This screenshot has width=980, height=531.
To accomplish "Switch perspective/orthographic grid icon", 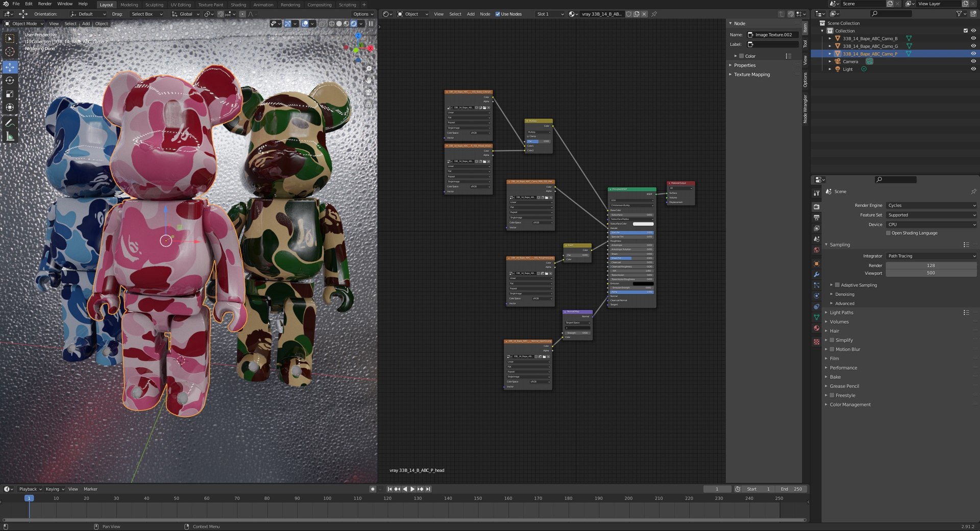I will [x=369, y=104].
